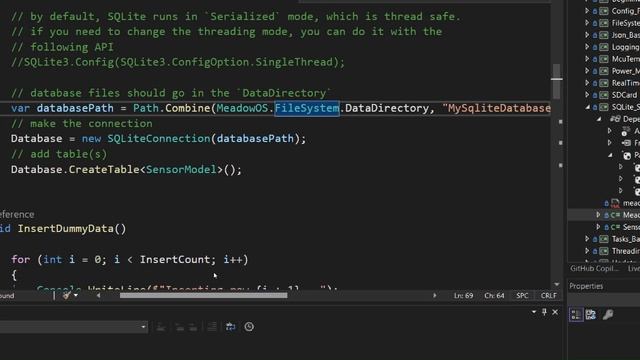
Task: Click the SPC indentation indicator
Action: [522, 296]
